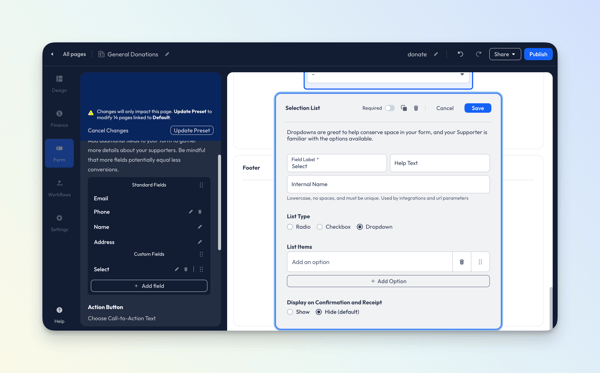The height and width of the screenshot is (373, 600).
Task: Open the Settings sidebar tab
Action: [59, 223]
